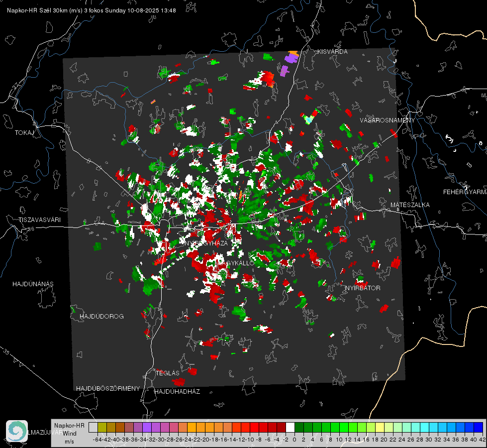This screenshot has height=448, width=487.
Task: Select the white zero-velocity swatch in the legend
Action: click(290, 427)
